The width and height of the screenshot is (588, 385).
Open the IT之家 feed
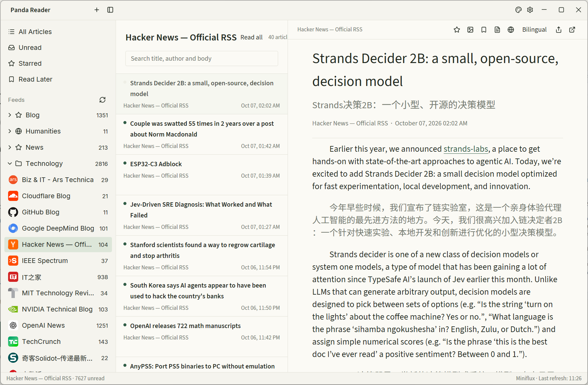point(58,277)
